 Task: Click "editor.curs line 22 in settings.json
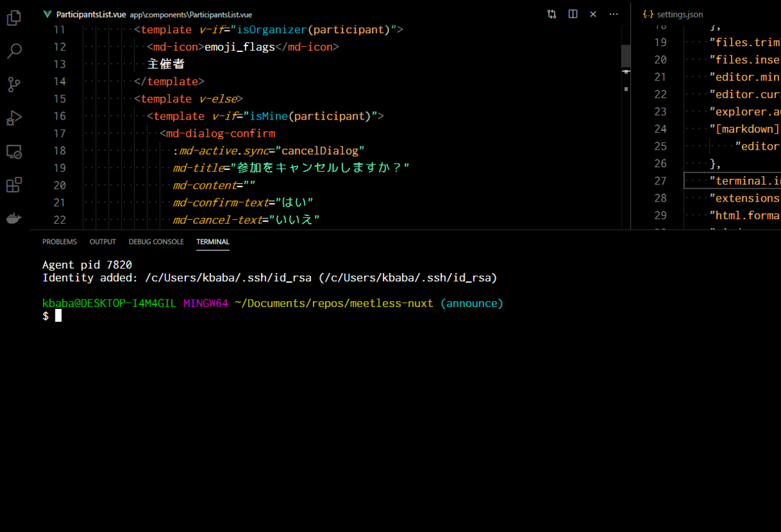point(745,94)
